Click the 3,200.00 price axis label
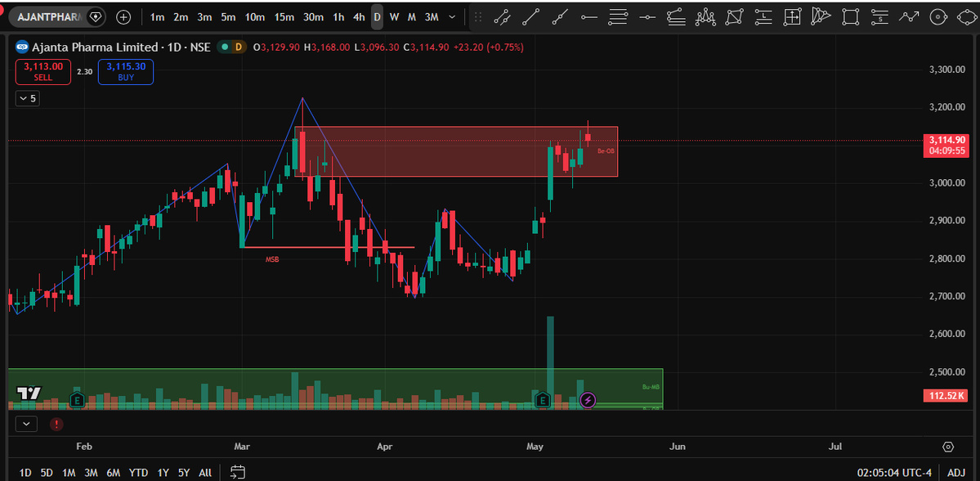 (946, 107)
